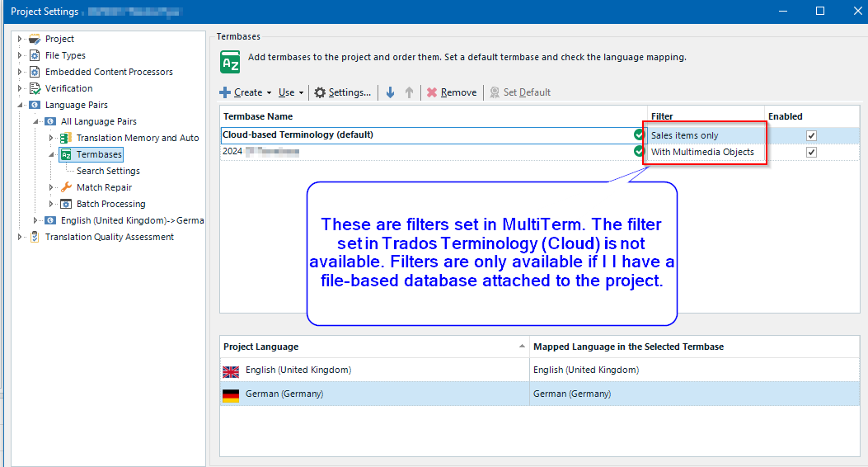Click the 'With Multimedia Objects' filter cell
Screen dimensions: 868x467
706,153
